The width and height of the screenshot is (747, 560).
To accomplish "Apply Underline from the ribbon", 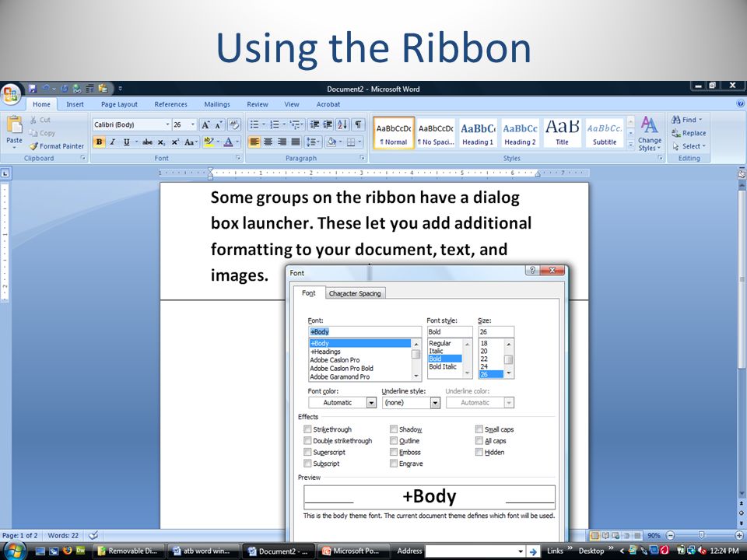I will 126,142.
